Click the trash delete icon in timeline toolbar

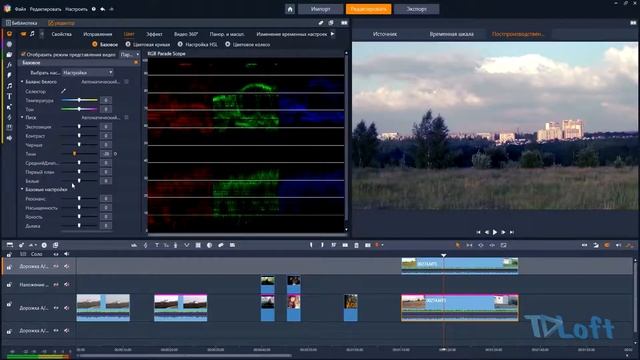(x=356, y=245)
